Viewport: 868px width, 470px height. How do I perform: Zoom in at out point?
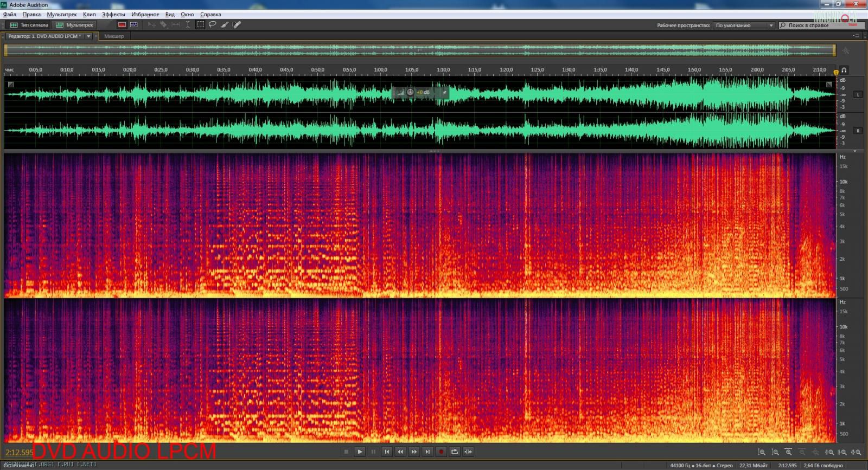(x=843, y=452)
